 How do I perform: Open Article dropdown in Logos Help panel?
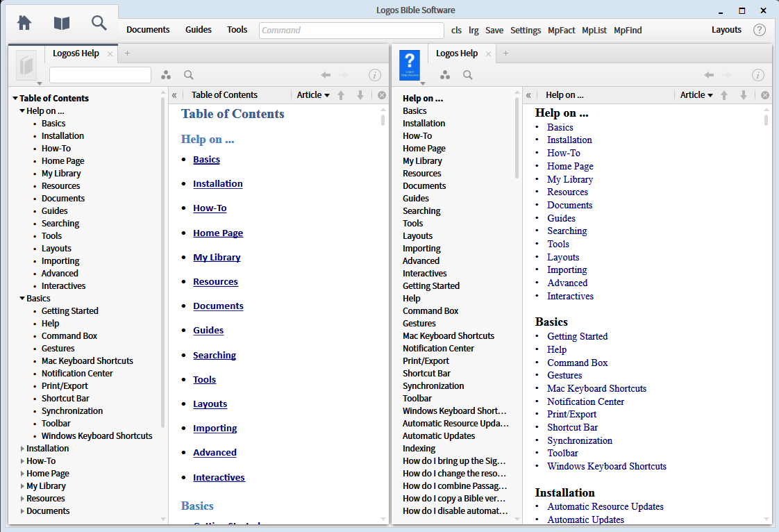696,95
